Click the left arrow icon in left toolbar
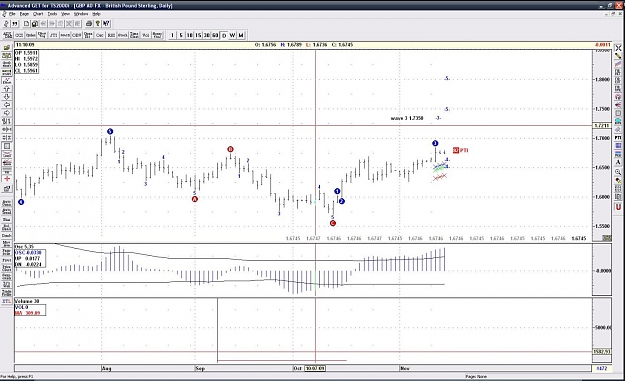 coord(7,105)
